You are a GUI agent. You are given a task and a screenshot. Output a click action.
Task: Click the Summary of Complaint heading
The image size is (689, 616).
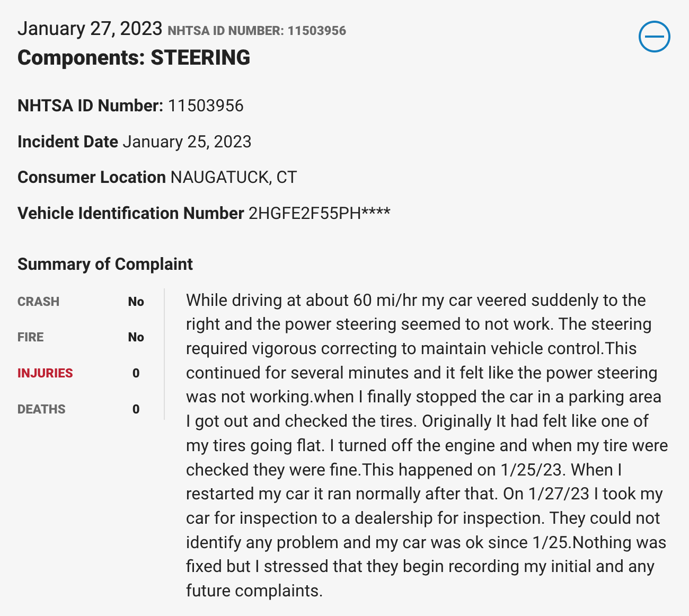[105, 264]
